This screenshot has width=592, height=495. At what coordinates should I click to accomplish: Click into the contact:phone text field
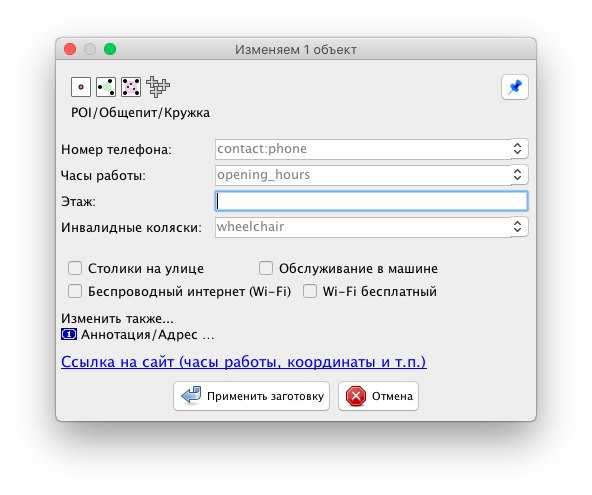[363, 149]
